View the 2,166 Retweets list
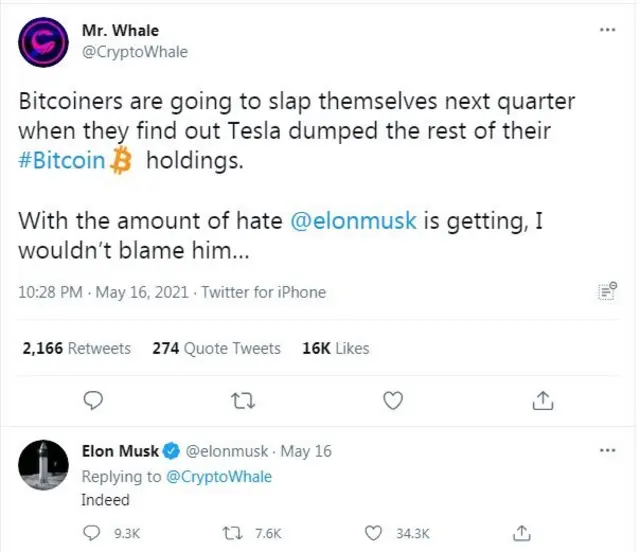The height and width of the screenshot is (552, 640). point(77,349)
